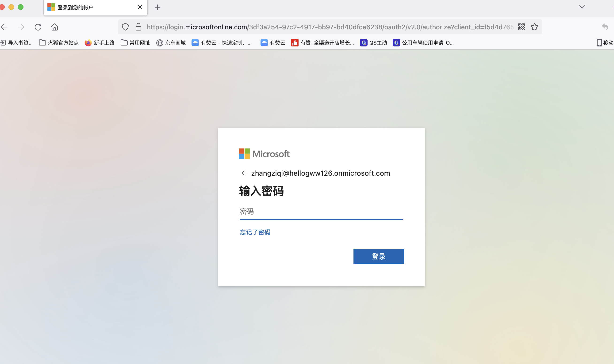Viewport: 614px width, 364px height.
Task: Click the 输入密码 heading
Action: 261,191
